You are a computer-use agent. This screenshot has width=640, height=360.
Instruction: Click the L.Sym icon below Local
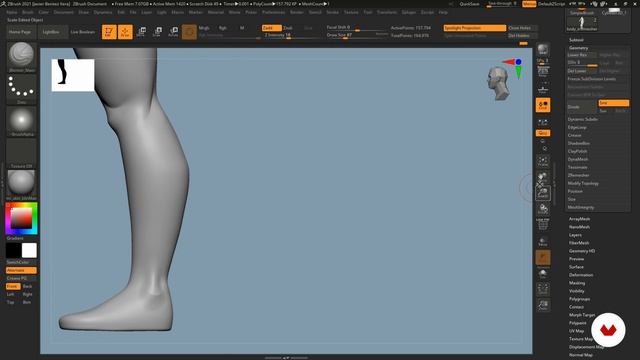coord(543,122)
